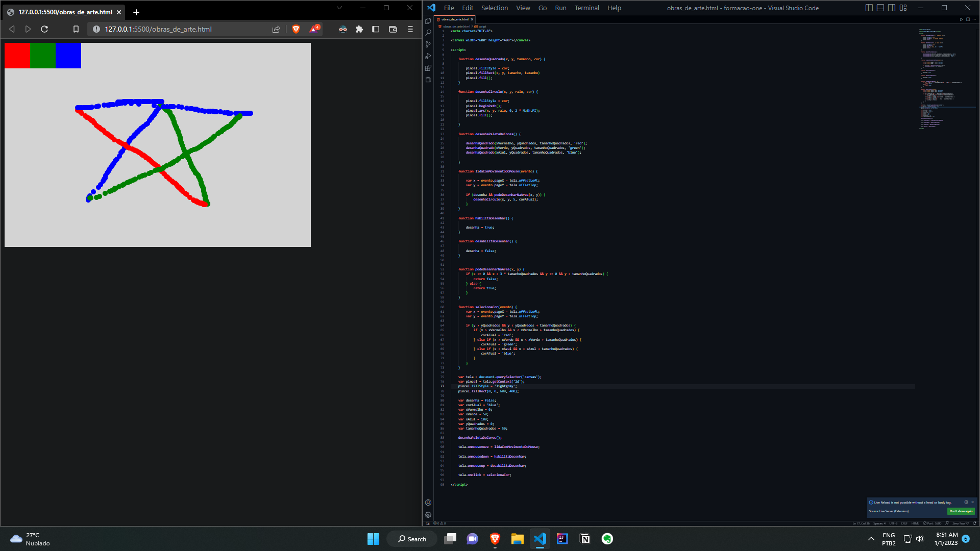
Task: Select the obras_de_arte.html editor tab
Action: (x=454, y=19)
